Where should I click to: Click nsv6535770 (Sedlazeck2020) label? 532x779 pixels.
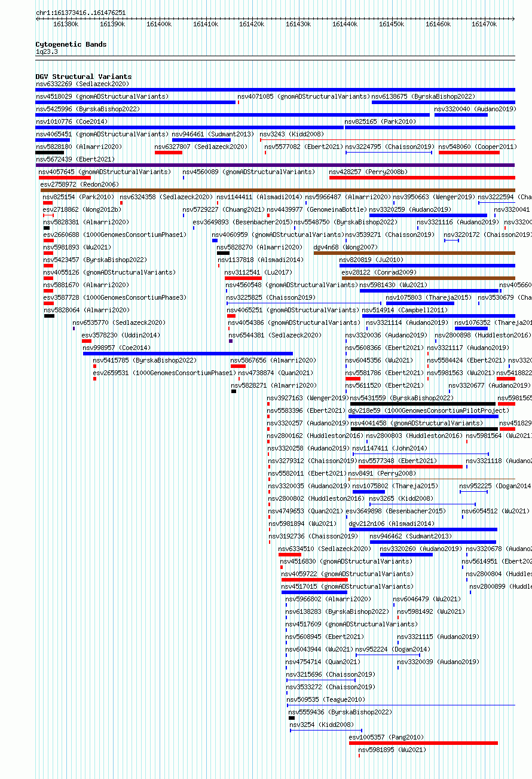[x=120, y=322]
